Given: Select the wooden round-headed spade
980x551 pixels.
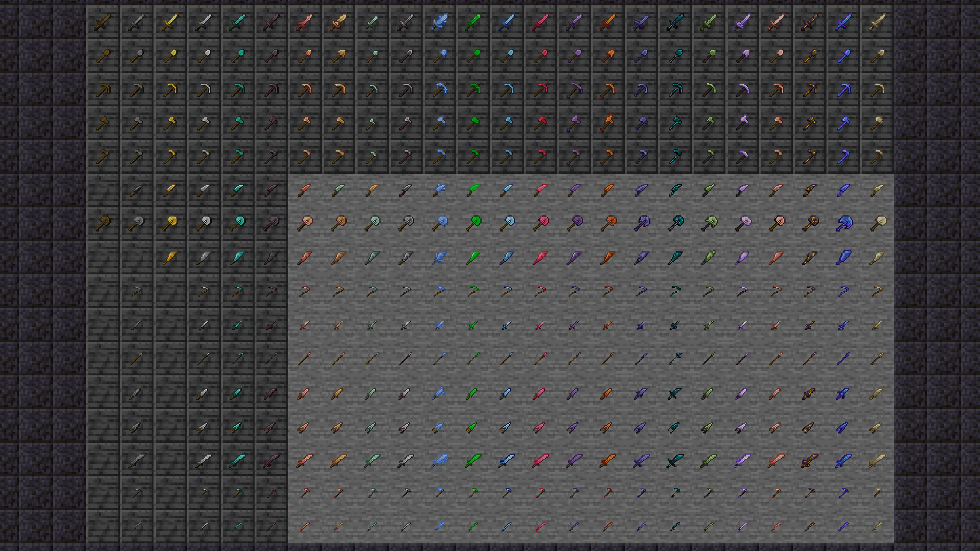Looking at the screenshot, I should tap(103, 223).
